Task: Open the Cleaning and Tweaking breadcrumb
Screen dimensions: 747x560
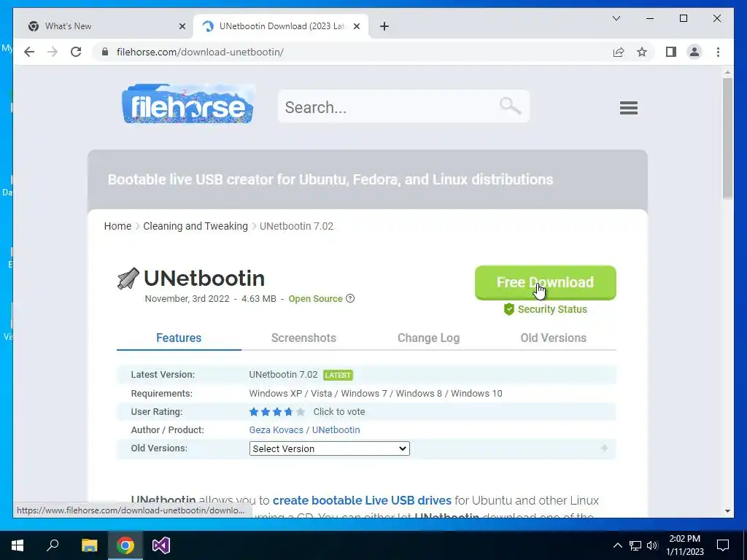Action: point(196,226)
